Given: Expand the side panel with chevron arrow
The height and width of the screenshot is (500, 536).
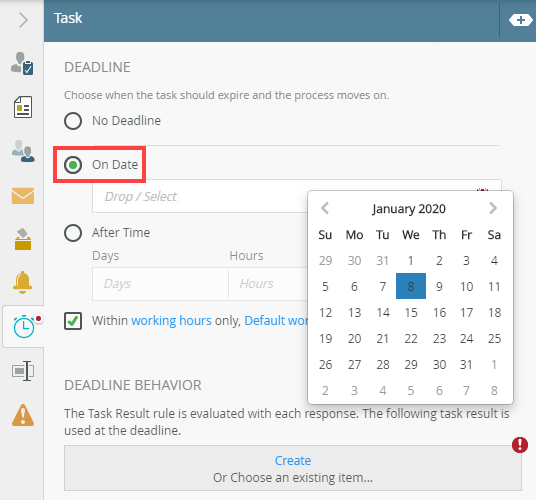Looking at the screenshot, I should tap(23, 20).
